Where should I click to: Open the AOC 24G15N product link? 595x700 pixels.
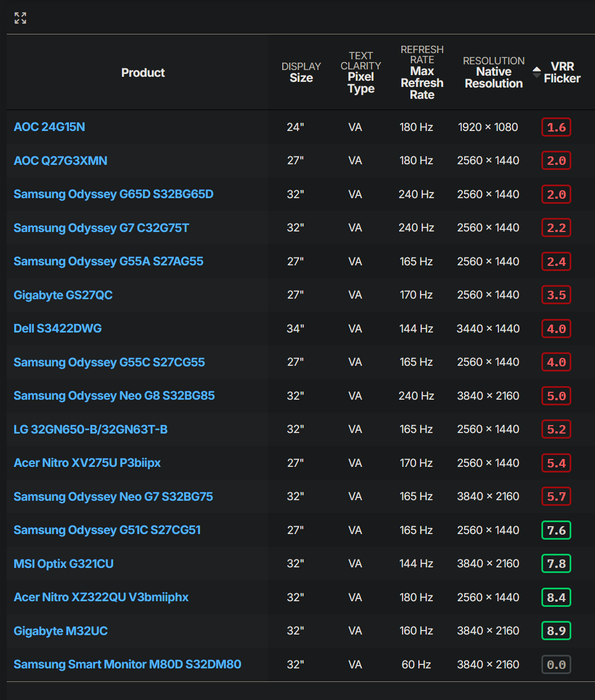tap(50, 127)
